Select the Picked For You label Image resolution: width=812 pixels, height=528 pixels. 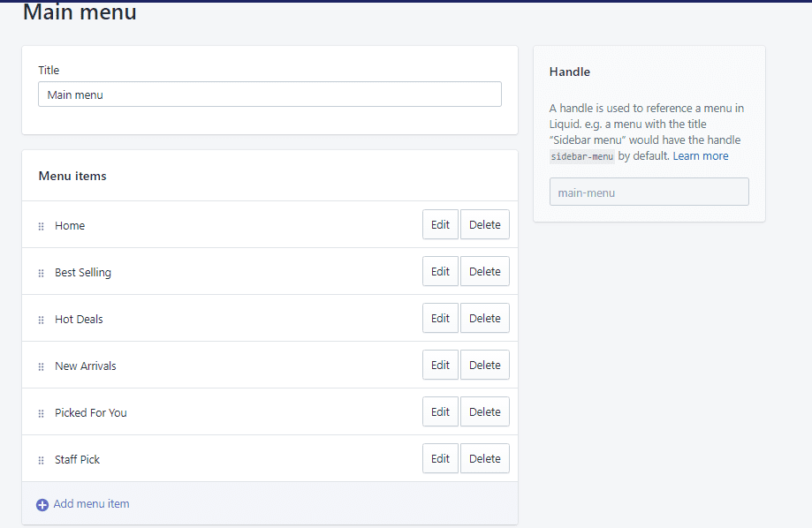point(91,412)
